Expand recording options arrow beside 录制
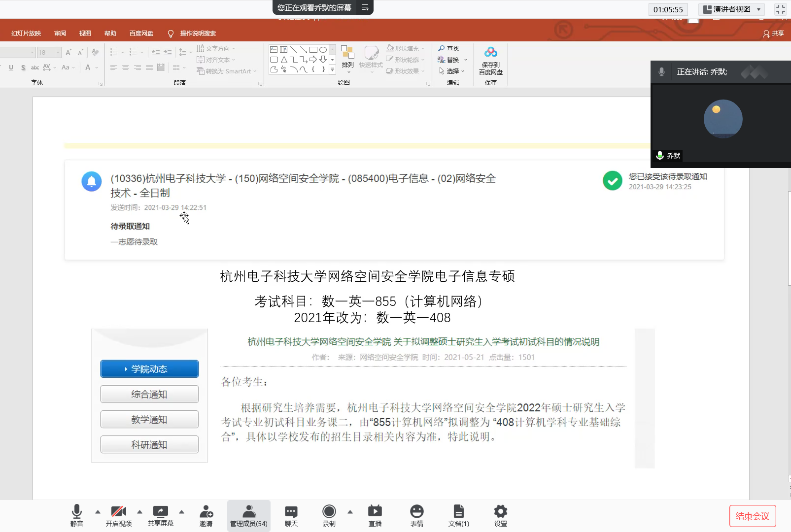Viewport: 791px width, 532px height. (350, 512)
